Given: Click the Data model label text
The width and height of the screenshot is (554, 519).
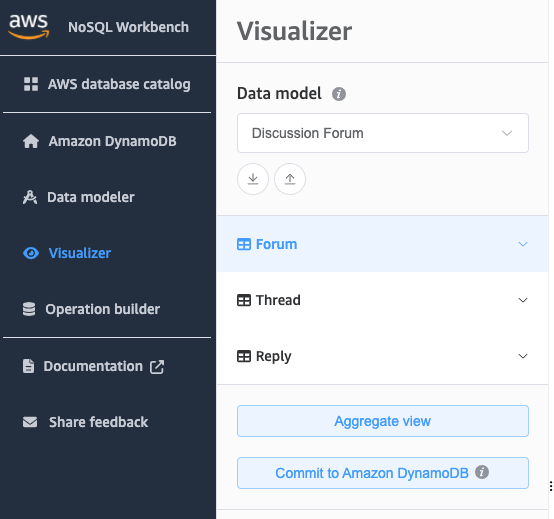Looking at the screenshot, I should pyautogui.click(x=279, y=94).
